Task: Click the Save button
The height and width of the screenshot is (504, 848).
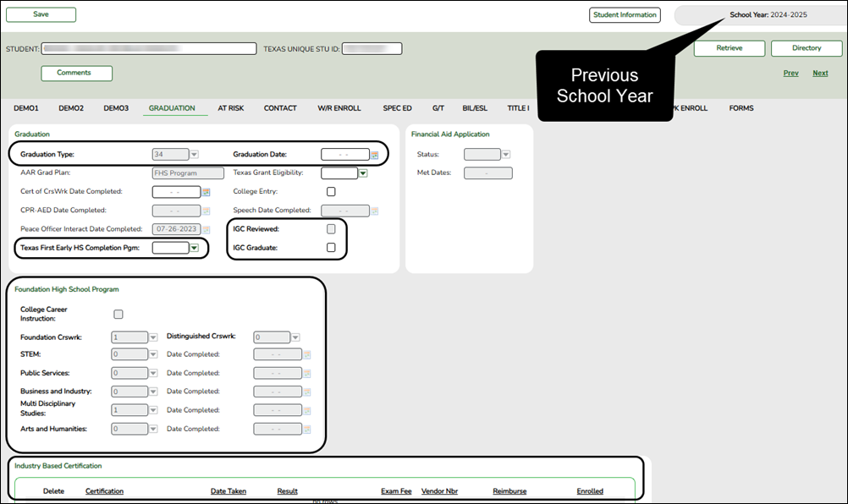Action: pos(41,14)
